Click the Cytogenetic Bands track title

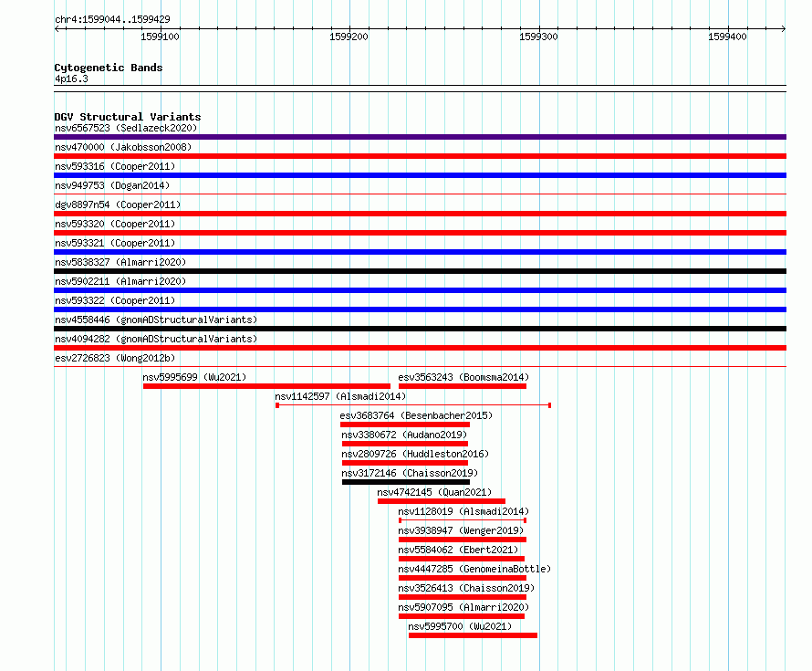click(109, 68)
